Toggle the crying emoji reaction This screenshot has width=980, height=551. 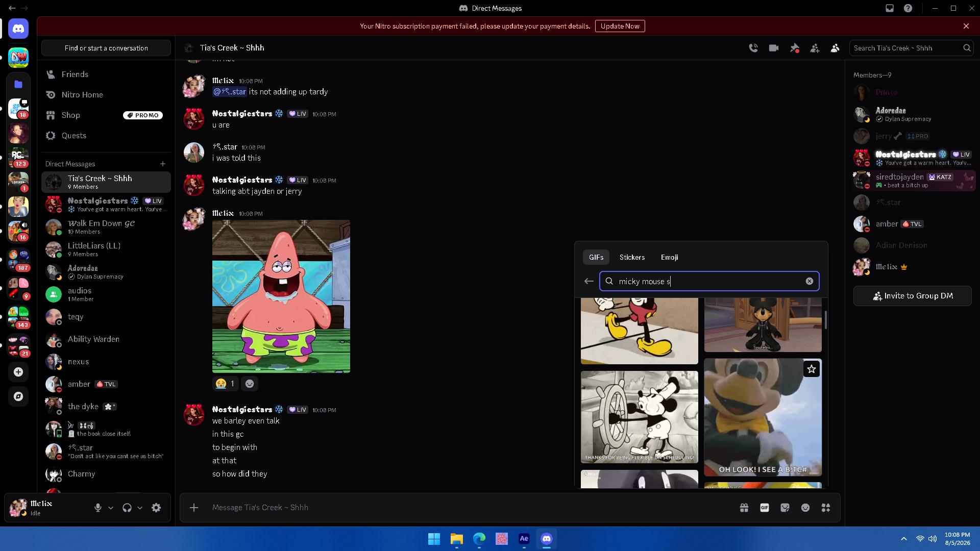tap(225, 384)
